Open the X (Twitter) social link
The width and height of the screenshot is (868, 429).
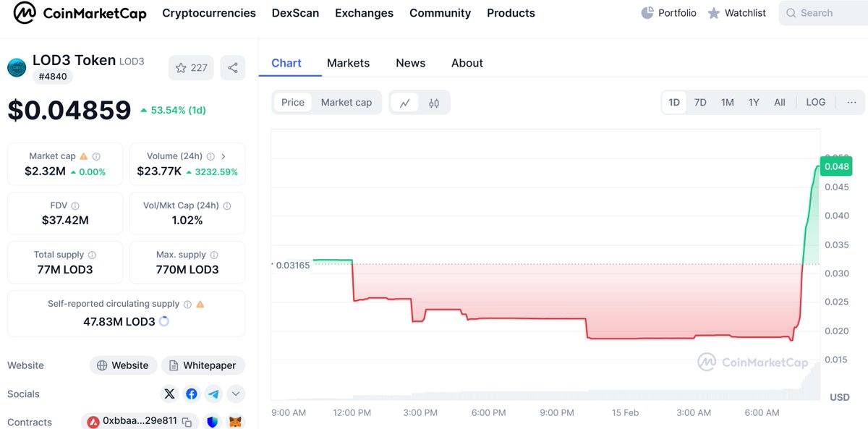pos(169,394)
